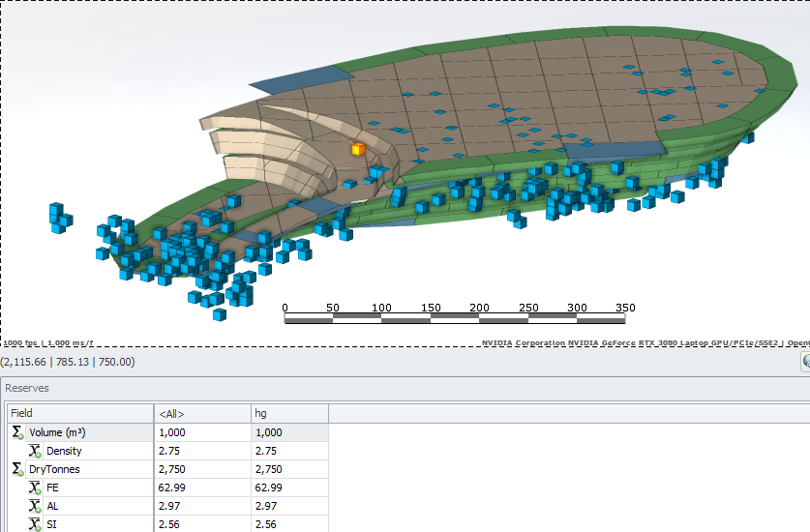
Task: Click the FE value 62.99 under <All>
Action: pos(172,488)
